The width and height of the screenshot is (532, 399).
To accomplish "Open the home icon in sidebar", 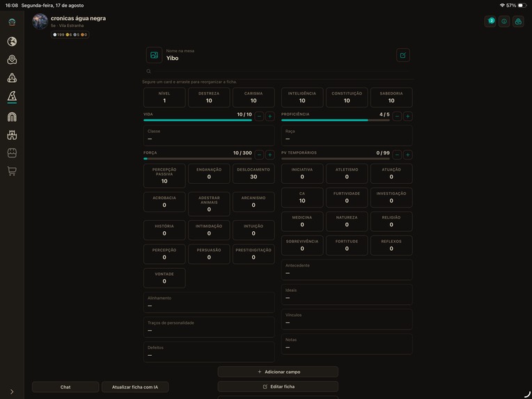I will pyautogui.click(x=12, y=23).
